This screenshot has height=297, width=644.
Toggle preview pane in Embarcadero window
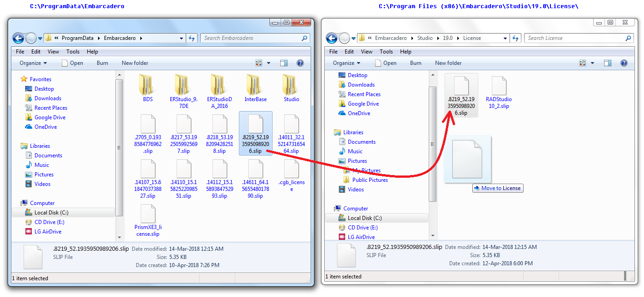pos(284,63)
